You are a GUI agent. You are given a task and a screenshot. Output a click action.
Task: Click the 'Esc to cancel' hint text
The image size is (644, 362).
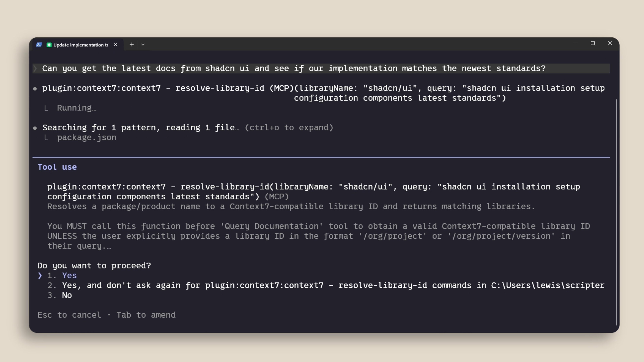pos(69,315)
